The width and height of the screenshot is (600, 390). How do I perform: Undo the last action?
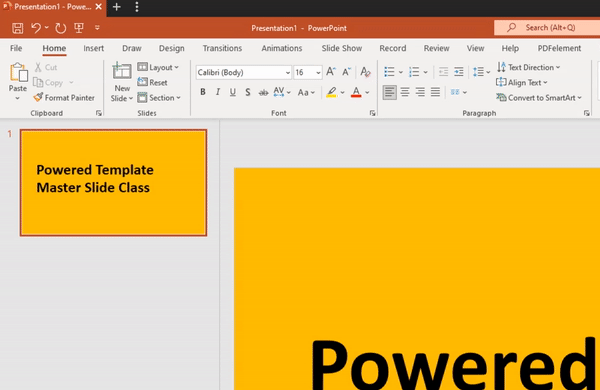click(36, 28)
